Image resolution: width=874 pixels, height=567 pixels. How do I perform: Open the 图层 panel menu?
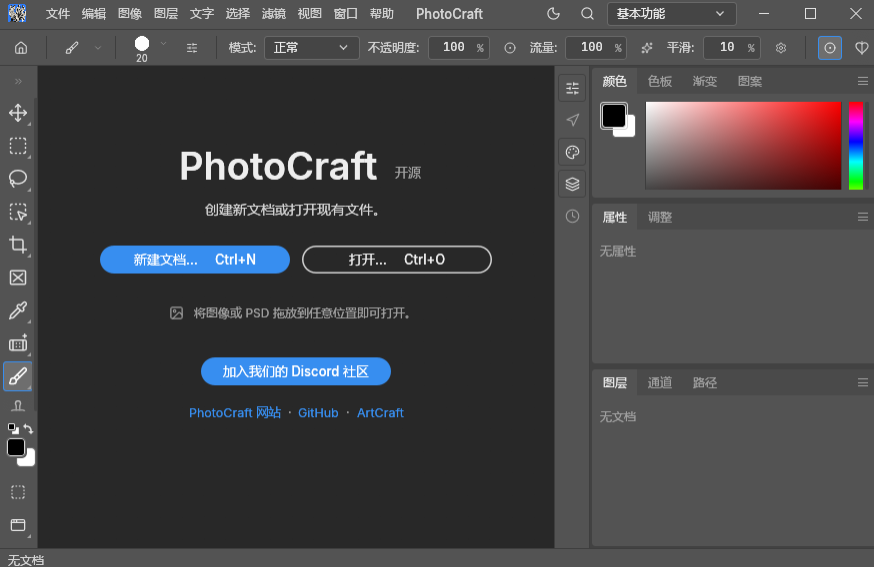[863, 382]
